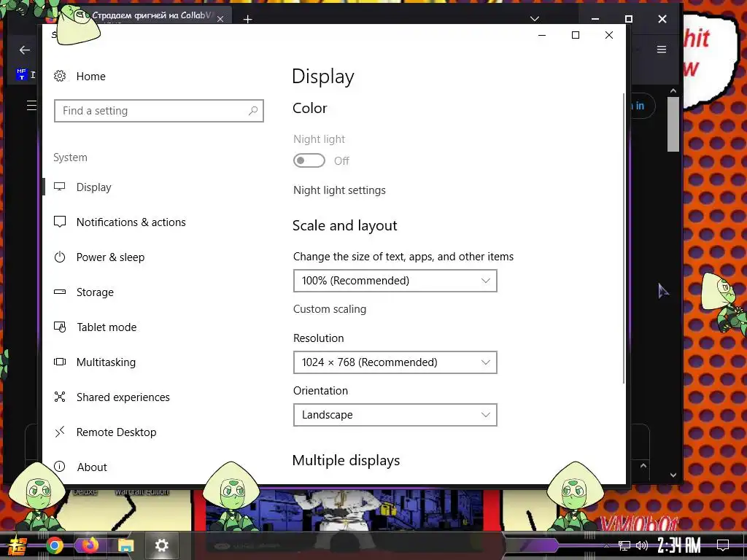The image size is (747, 560).
Task: Click the Firefox scrollbar down arrow
Action: [673, 475]
